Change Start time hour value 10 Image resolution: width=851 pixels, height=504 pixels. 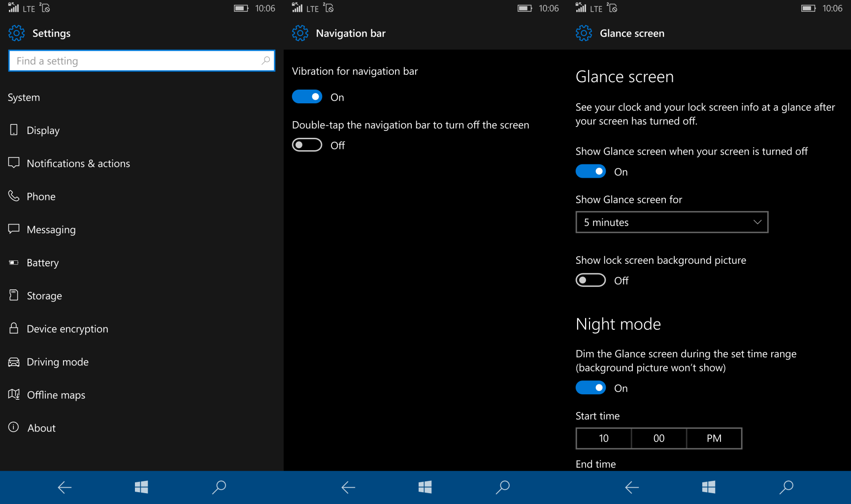click(604, 438)
